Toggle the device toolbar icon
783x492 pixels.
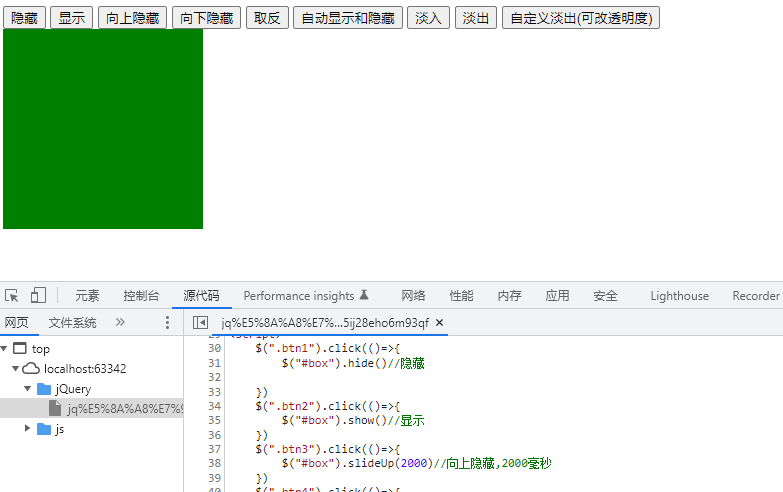[x=38, y=296]
